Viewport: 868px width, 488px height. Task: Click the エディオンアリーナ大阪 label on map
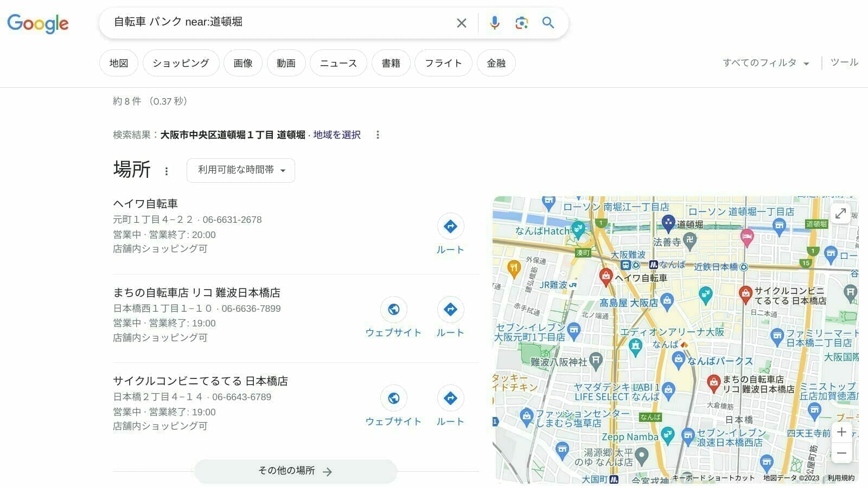coord(672,332)
